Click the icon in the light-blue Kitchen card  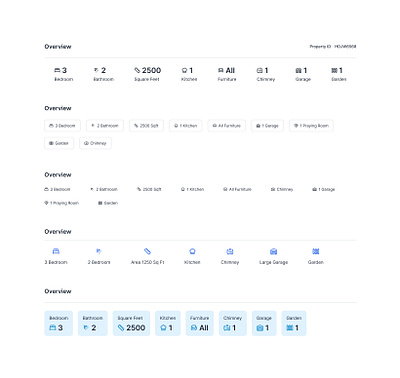click(x=163, y=328)
